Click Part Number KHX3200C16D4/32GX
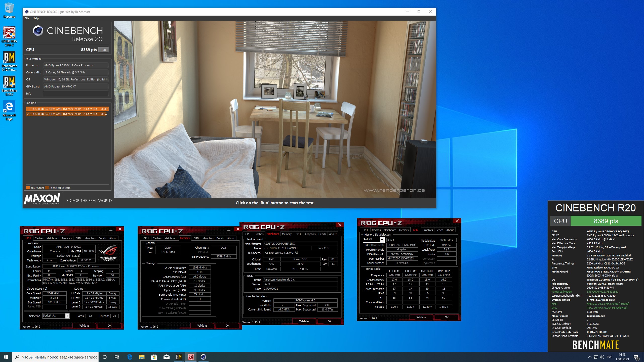 [x=402, y=259]
